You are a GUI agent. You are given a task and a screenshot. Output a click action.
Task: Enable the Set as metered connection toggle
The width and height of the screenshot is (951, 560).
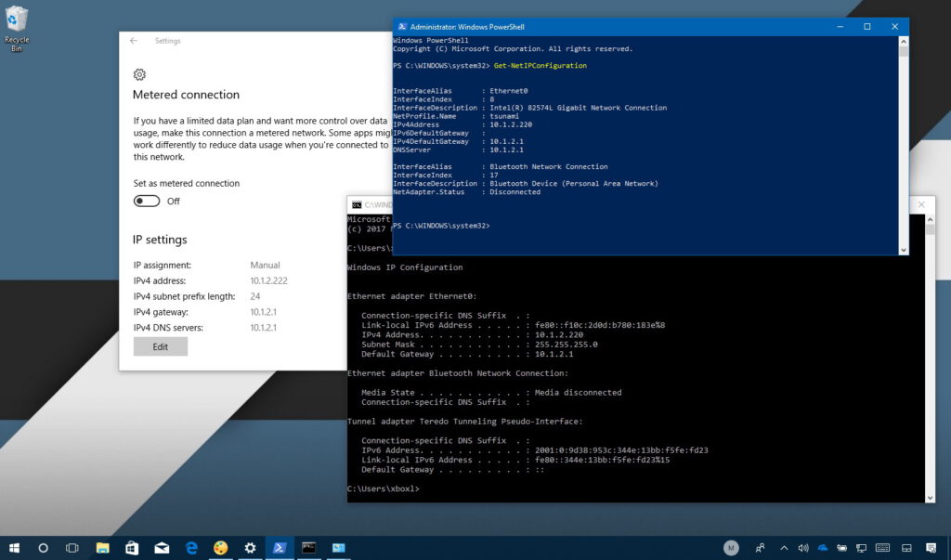click(146, 201)
